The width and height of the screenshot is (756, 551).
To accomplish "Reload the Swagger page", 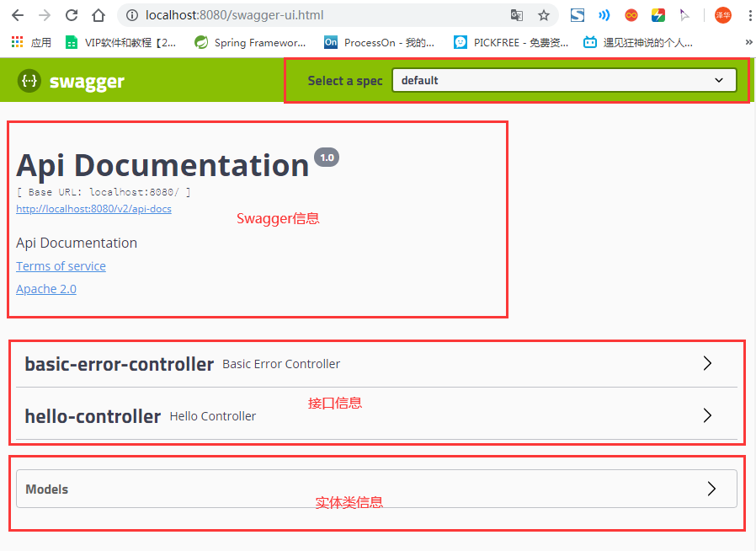I will 72,15.
